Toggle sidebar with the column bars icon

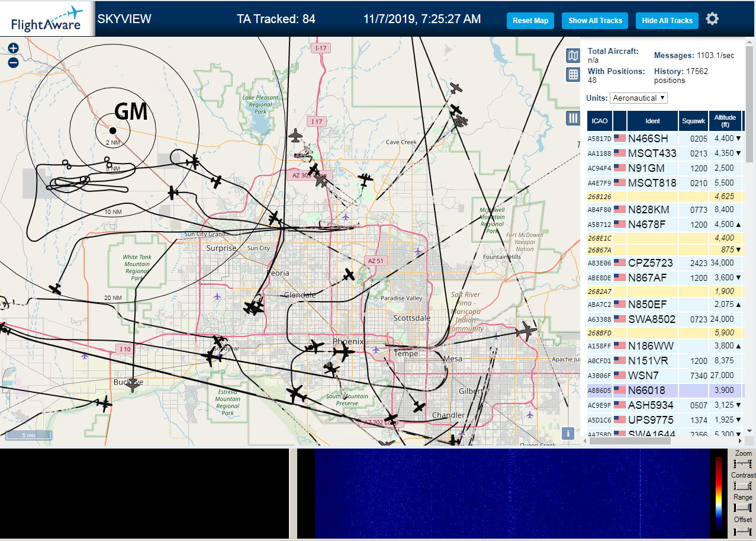pos(573,118)
